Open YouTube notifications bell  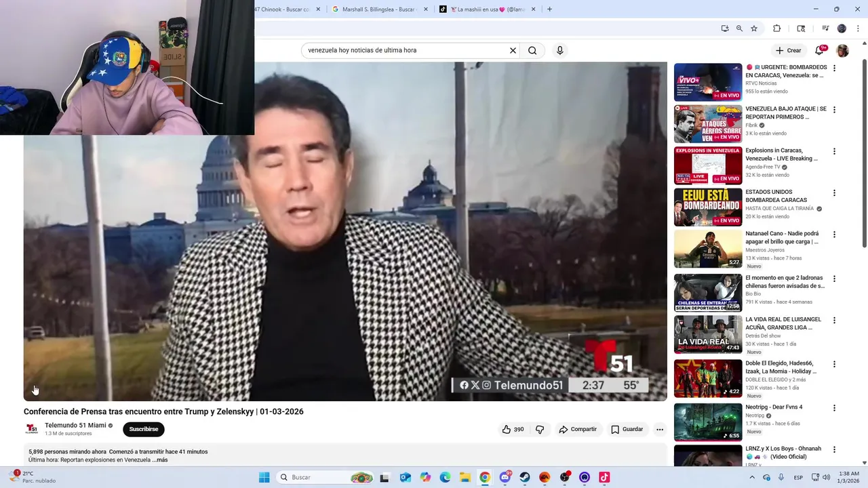[x=819, y=50]
